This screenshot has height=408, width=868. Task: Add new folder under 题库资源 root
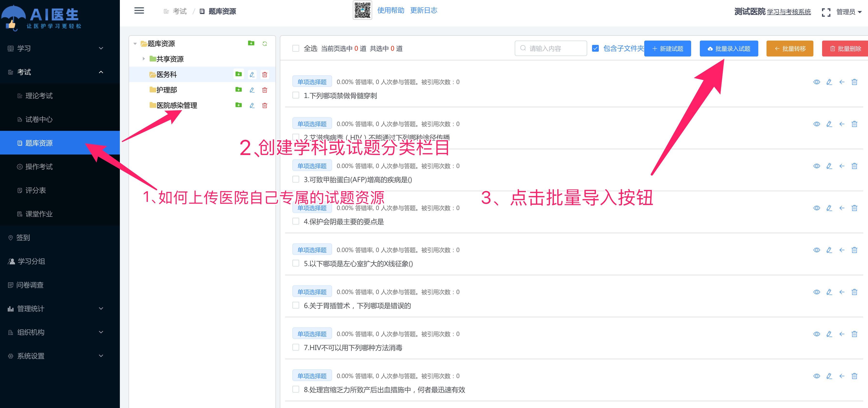tap(251, 43)
